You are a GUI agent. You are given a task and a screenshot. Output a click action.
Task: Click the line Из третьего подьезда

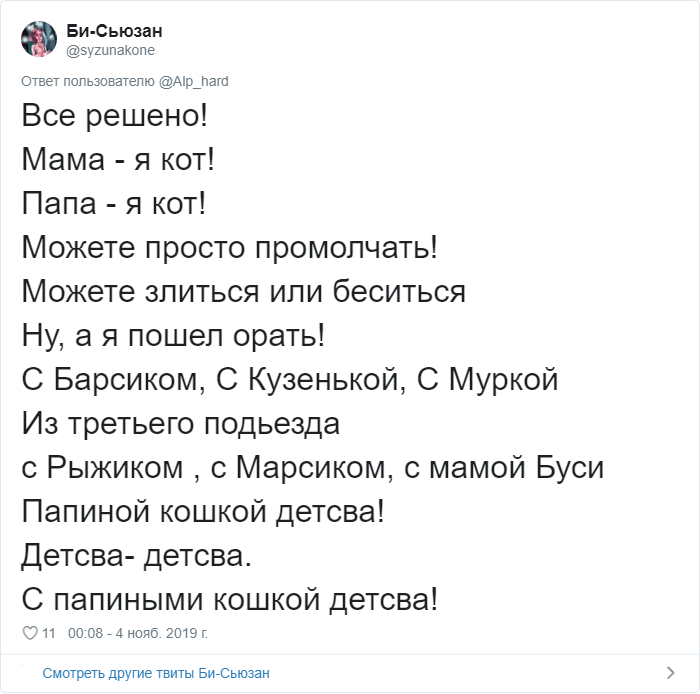[180, 424]
